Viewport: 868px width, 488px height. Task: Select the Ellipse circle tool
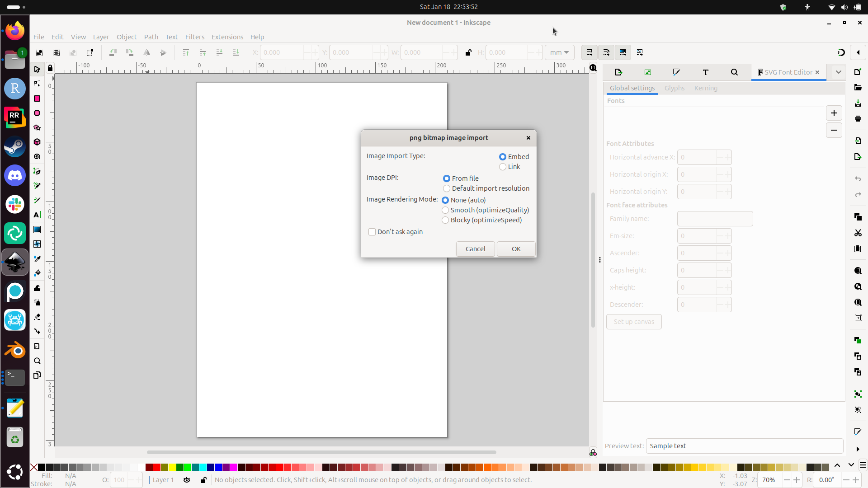click(37, 113)
